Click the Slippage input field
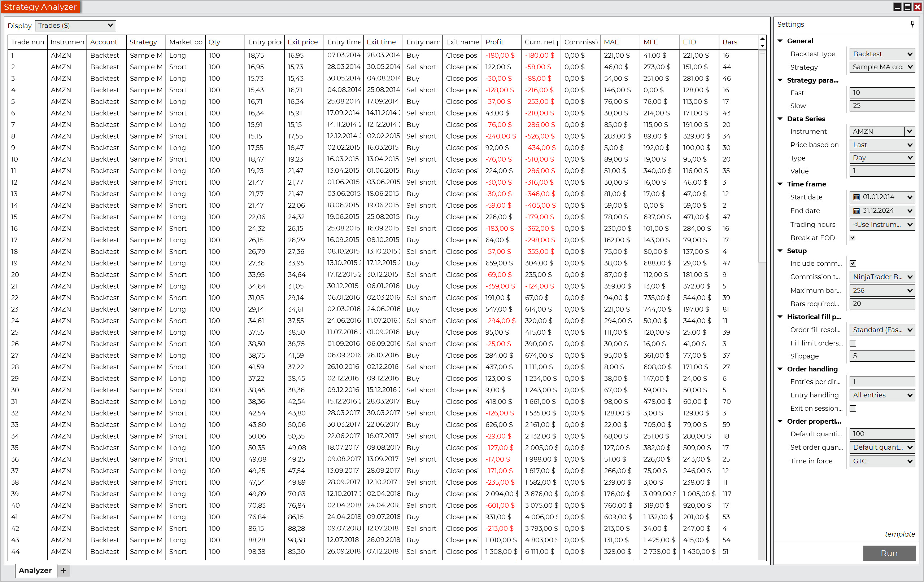Viewport: 924px width, 582px height. tap(882, 356)
